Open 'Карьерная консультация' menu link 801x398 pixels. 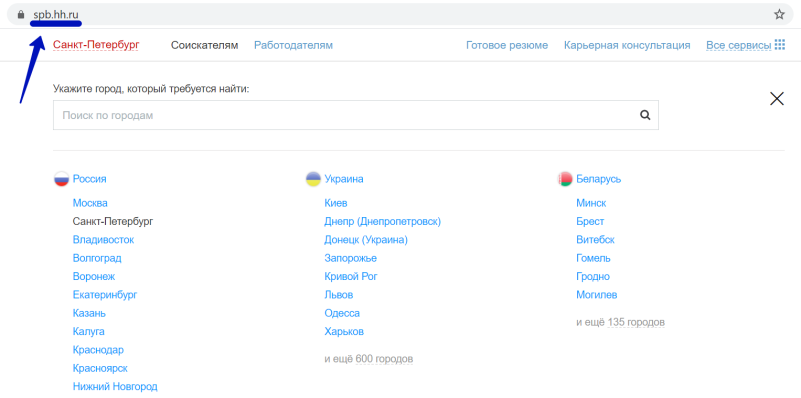point(627,45)
